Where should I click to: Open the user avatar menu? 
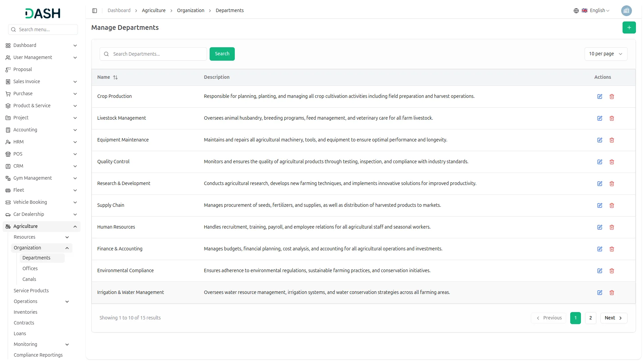click(626, 11)
